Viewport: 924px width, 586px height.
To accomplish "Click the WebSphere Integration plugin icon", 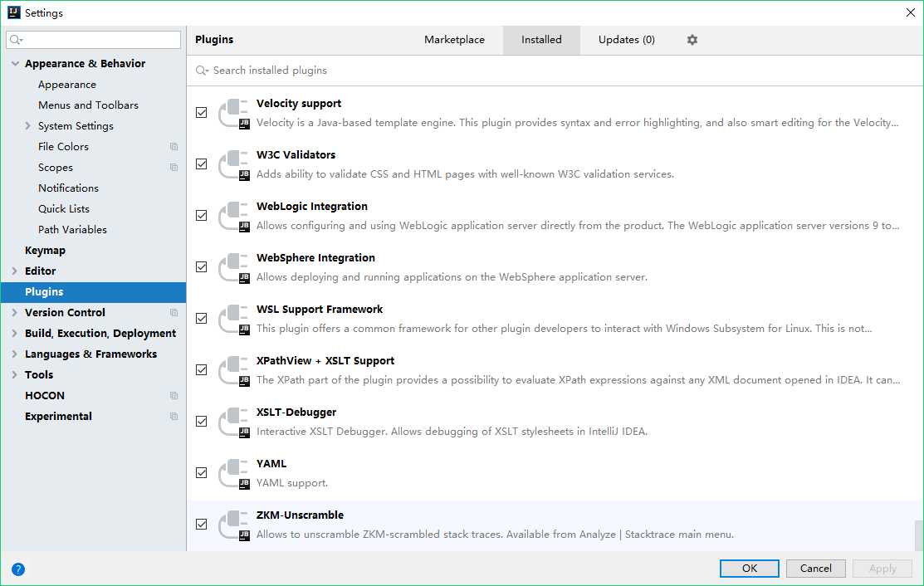I will coord(234,267).
